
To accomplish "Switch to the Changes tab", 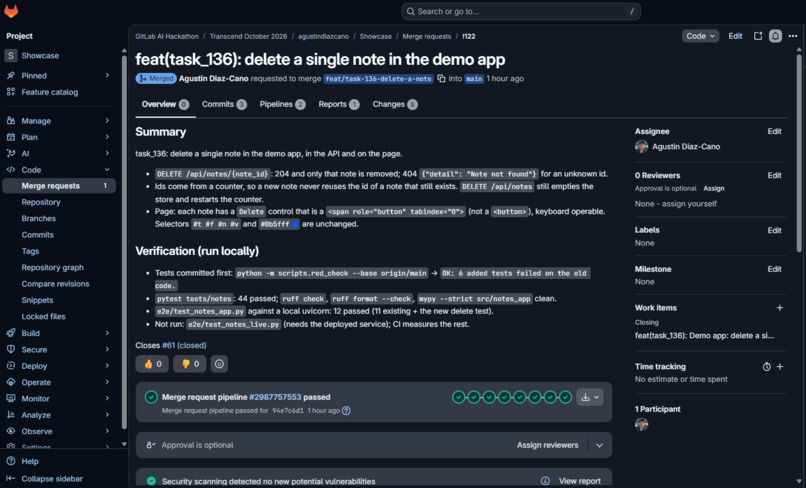I will coord(395,104).
